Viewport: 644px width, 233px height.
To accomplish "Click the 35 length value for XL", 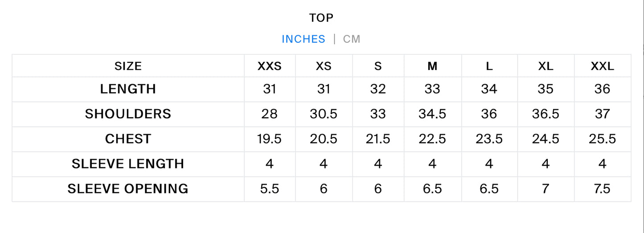I will 546,89.
